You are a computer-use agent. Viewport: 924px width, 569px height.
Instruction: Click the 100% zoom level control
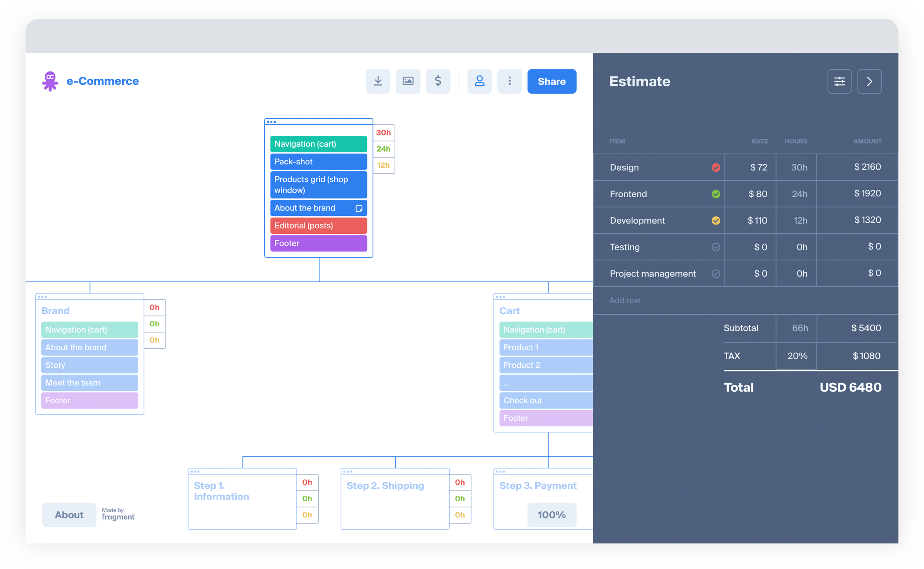[x=552, y=514]
